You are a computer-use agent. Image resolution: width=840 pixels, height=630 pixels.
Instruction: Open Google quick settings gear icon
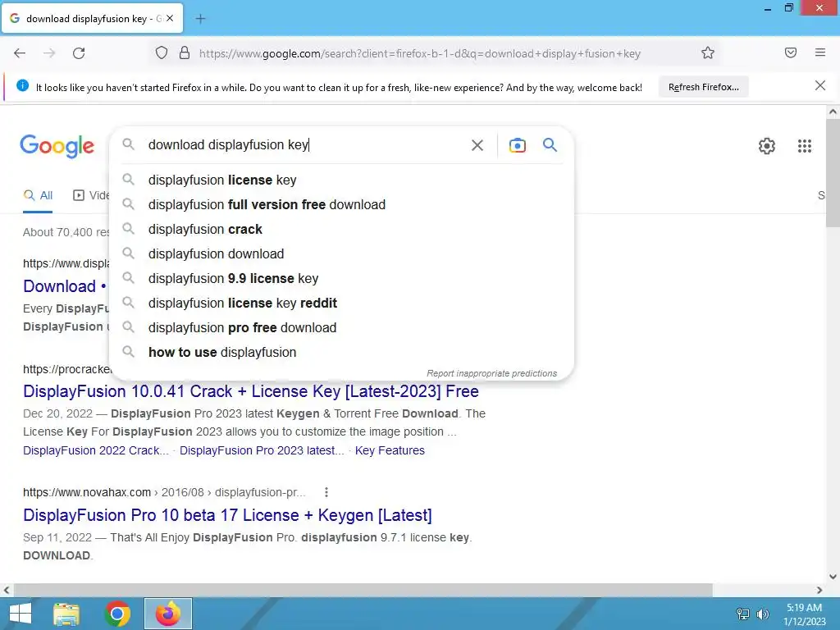(767, 146)
